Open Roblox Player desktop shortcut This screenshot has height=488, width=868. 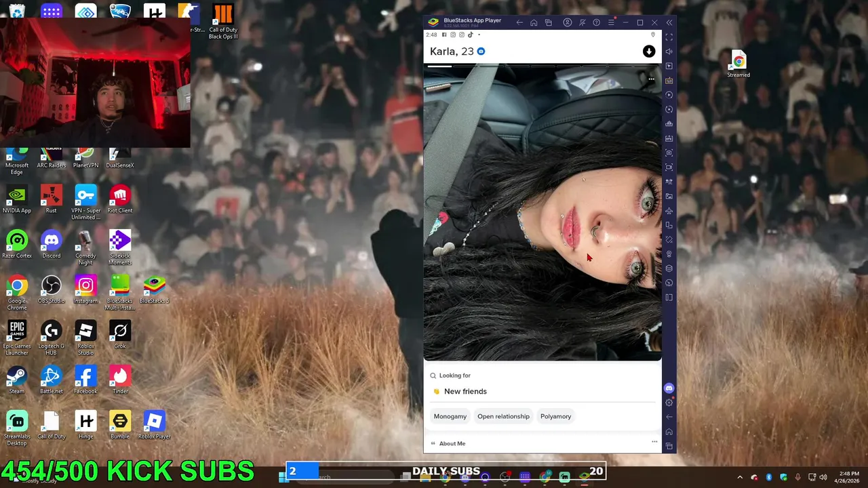(x=154, y=425)
